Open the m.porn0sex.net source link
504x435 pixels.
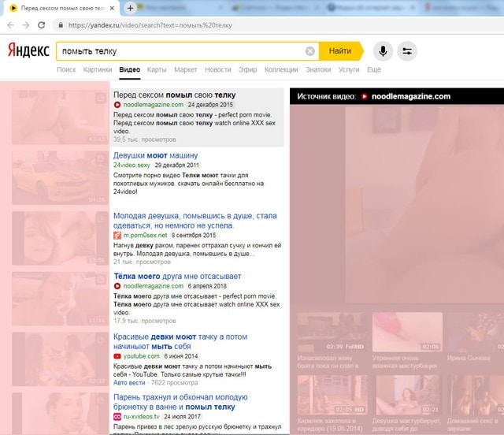point(145,235)
